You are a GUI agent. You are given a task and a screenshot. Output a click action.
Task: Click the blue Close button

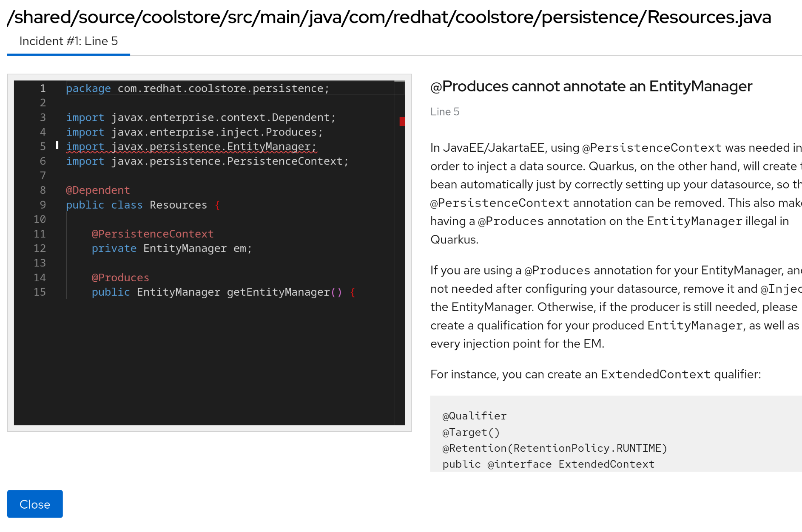(x=35, y=504)
